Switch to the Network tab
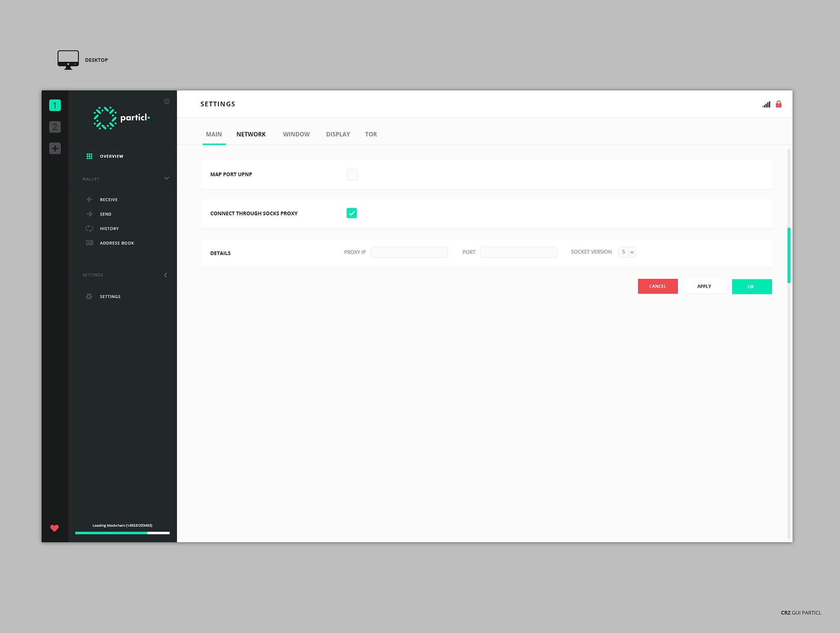This screenshot has height=633, width=840. pos(251,134)
